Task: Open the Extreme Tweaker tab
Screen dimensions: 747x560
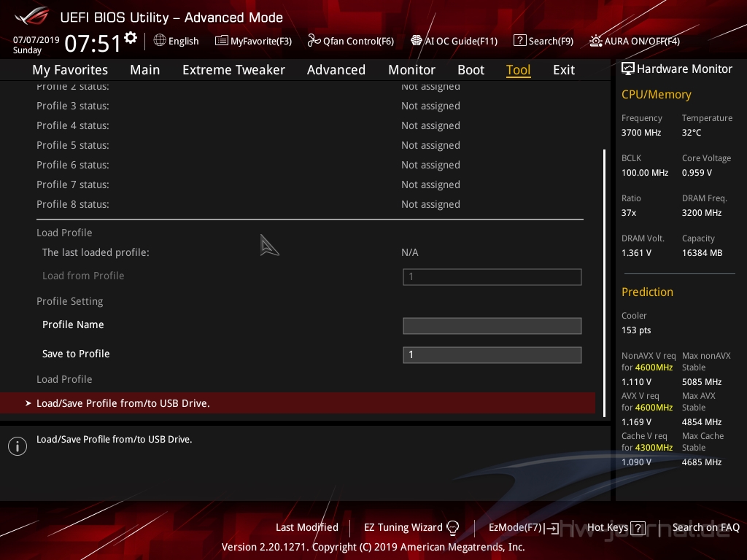Action: pos(233,70)
